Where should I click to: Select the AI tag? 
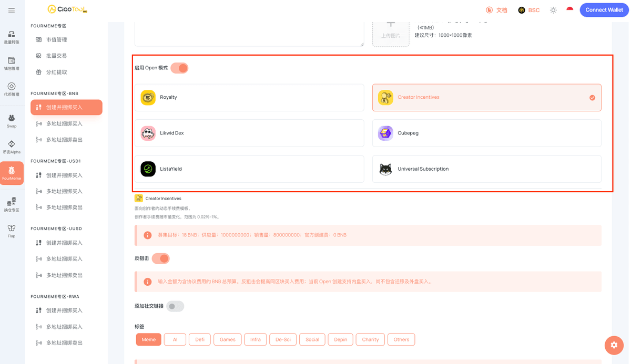175,339
